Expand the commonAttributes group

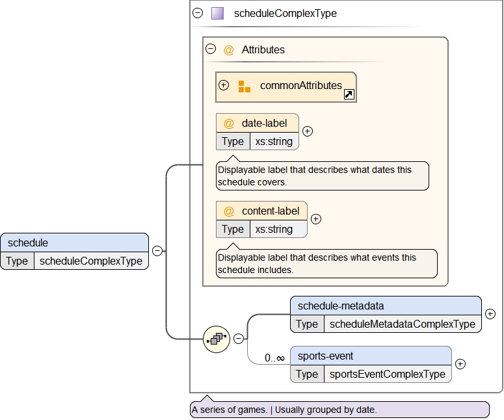coord(224,85)
